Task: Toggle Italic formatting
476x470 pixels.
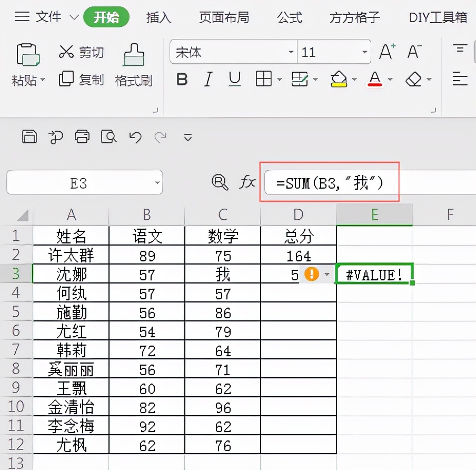Action: pyautogui.click(x=209, y=79)
